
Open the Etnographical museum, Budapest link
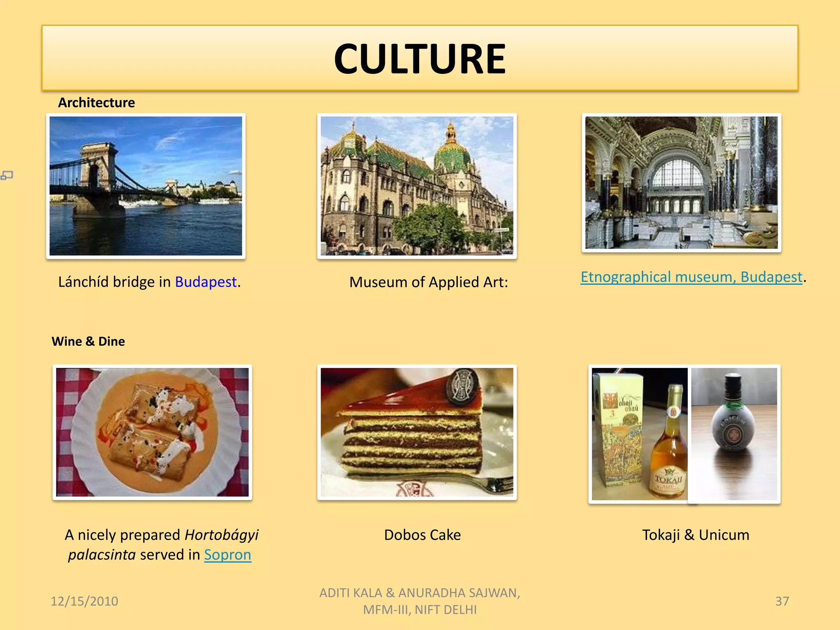click(691, 277)
